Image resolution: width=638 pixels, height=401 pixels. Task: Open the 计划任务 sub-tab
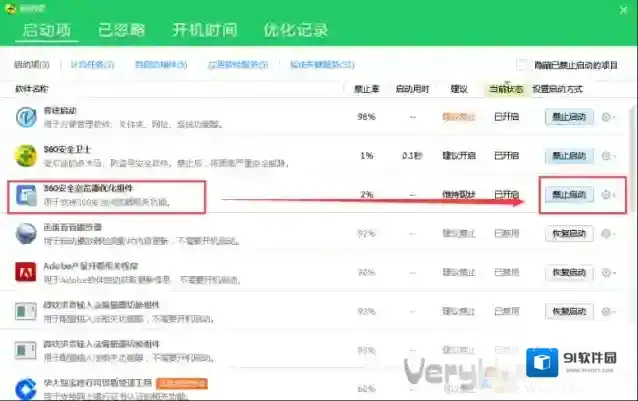(92, 65)
